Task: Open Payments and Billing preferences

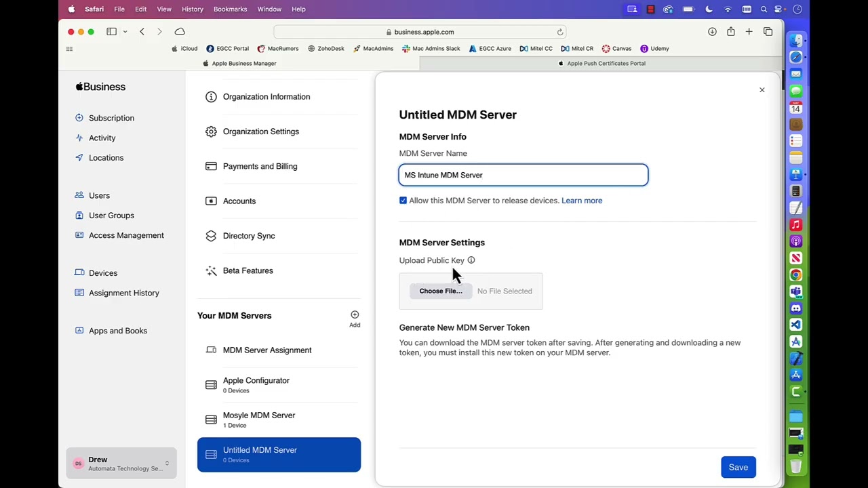Action: 279,166
